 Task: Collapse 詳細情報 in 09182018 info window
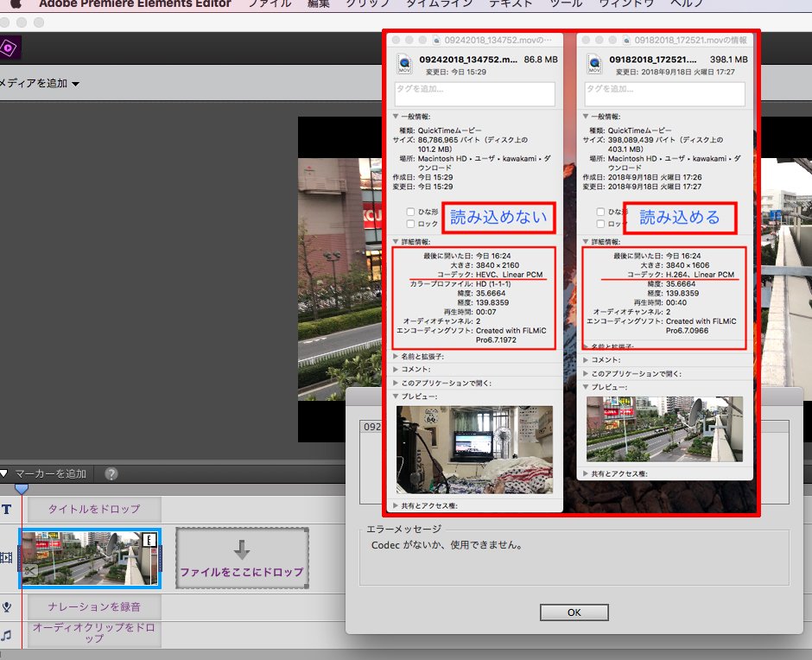tap(586, 242)
